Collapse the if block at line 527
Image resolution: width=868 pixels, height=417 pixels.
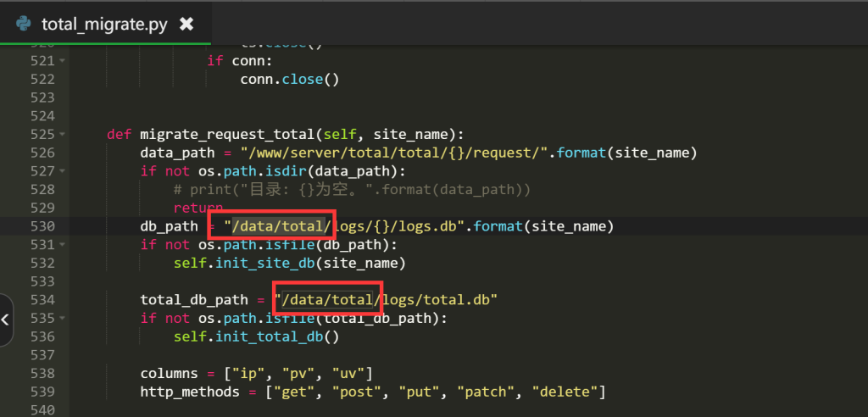tap(63, 171)
